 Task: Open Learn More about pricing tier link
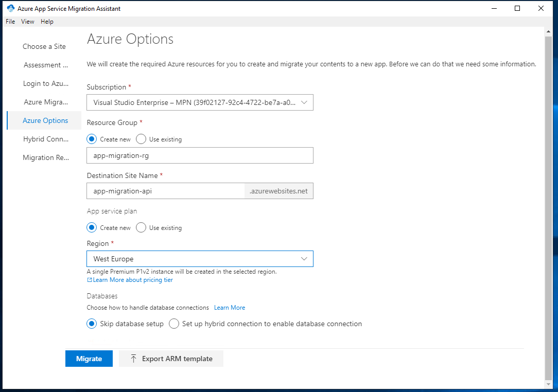[x=133, y=280]
